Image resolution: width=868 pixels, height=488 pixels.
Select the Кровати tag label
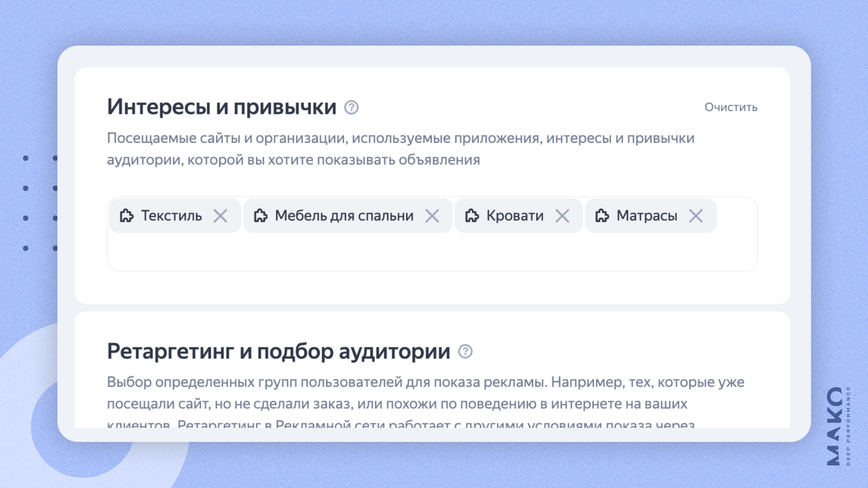pos(514,216)
